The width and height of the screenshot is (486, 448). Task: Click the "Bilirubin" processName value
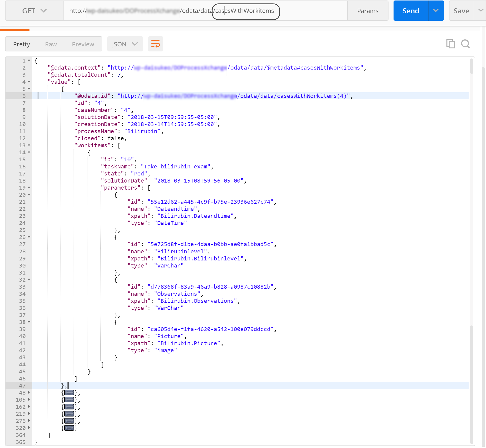(142, 131)
